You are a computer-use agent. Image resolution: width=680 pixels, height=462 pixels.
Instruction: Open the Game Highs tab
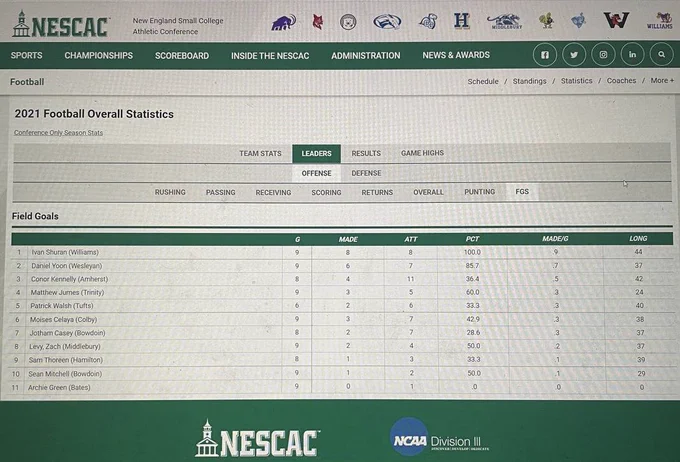pos(422,153)
